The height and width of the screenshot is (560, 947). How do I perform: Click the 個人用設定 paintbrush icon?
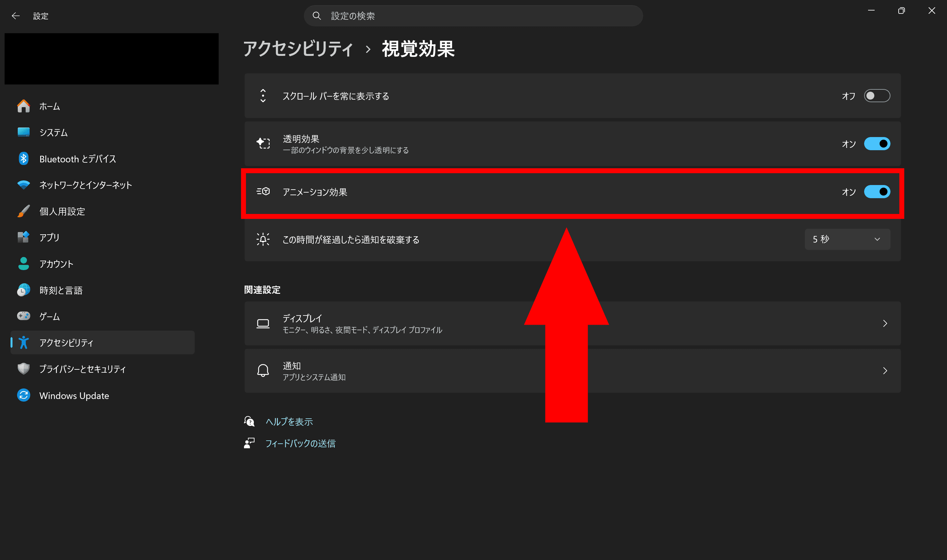pos(23,211)
